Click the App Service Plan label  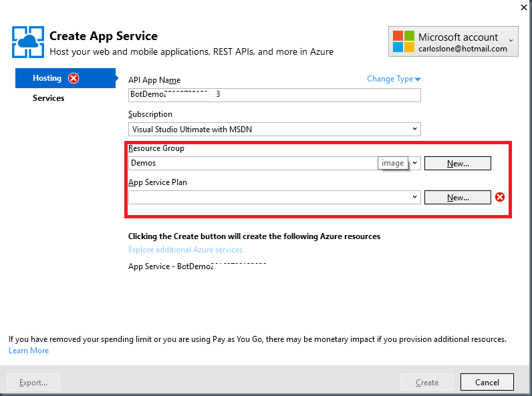(x=158, y=182)
